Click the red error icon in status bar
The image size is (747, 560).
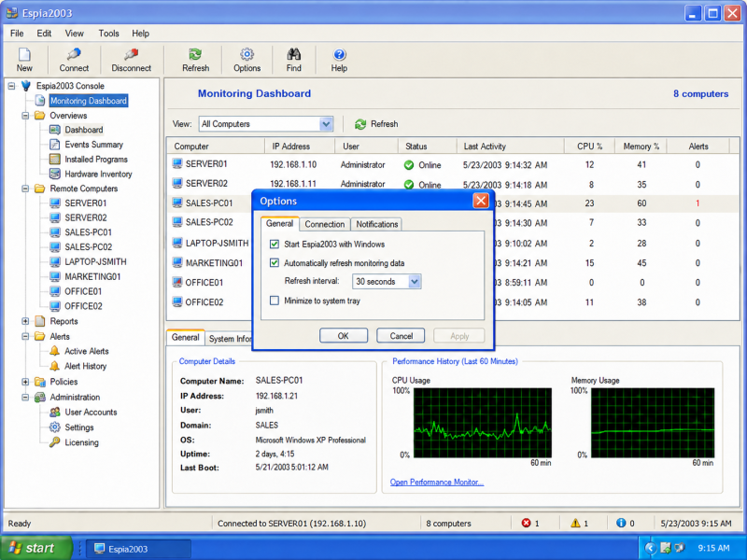coord(526,523)
